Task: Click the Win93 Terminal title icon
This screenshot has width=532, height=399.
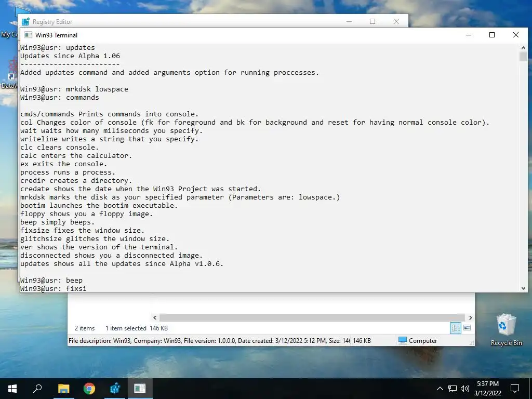Action: (x=28, y=35)
